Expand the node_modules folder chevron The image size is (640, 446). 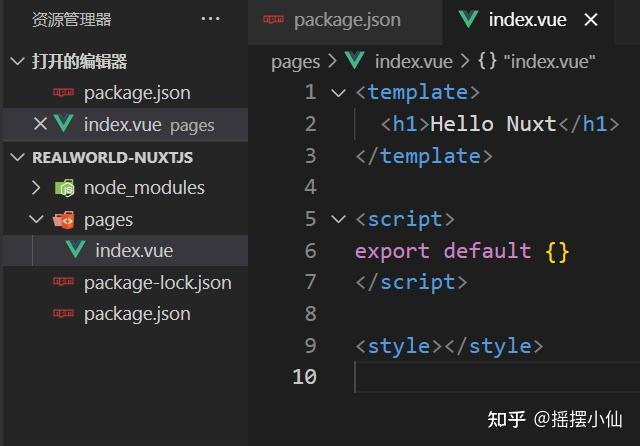(x=36, y=188)
